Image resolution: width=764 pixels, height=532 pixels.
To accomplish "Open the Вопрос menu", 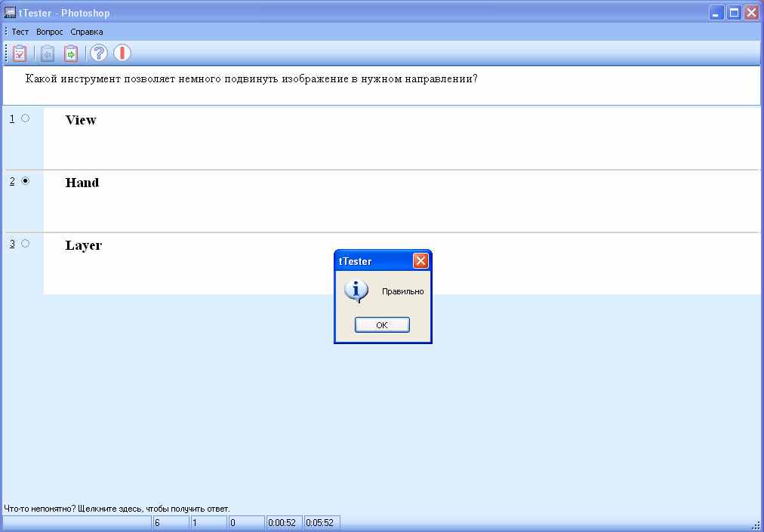I will (50, 32).
